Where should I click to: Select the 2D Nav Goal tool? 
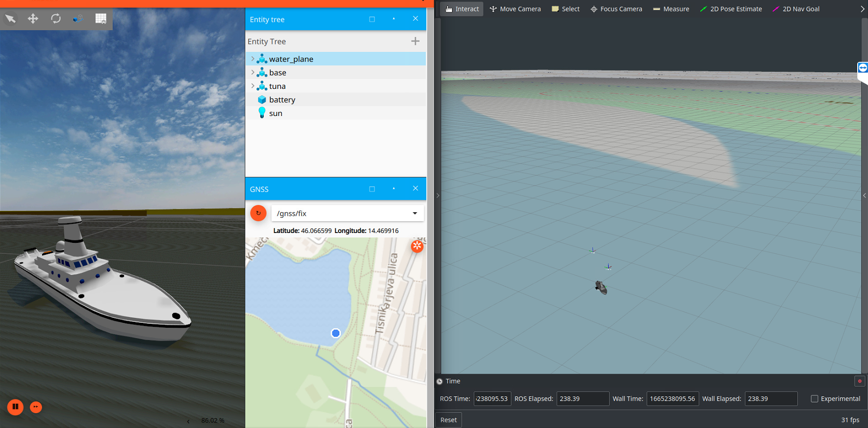coord(796,9)
